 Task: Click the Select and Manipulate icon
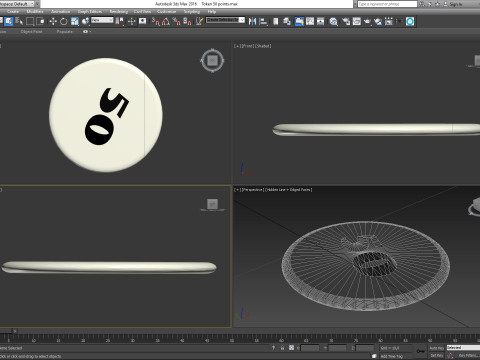pyautogui.click(x=131, y=22)
